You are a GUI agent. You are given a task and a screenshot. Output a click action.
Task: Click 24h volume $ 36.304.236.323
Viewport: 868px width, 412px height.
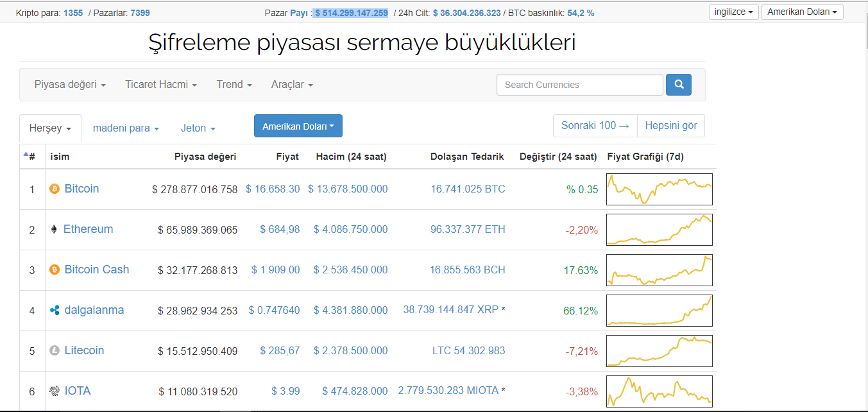coord(466,13)
